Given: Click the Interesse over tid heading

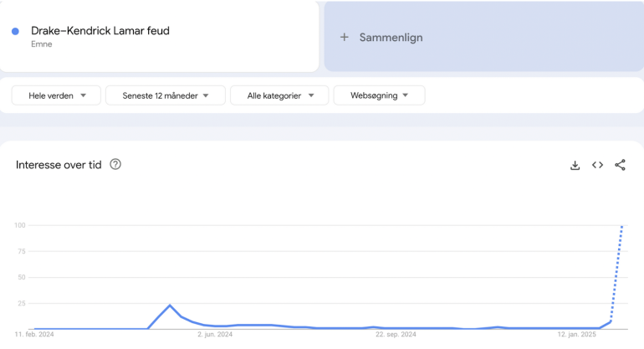Looking at the screenshot, I should [x=59, y=165].
